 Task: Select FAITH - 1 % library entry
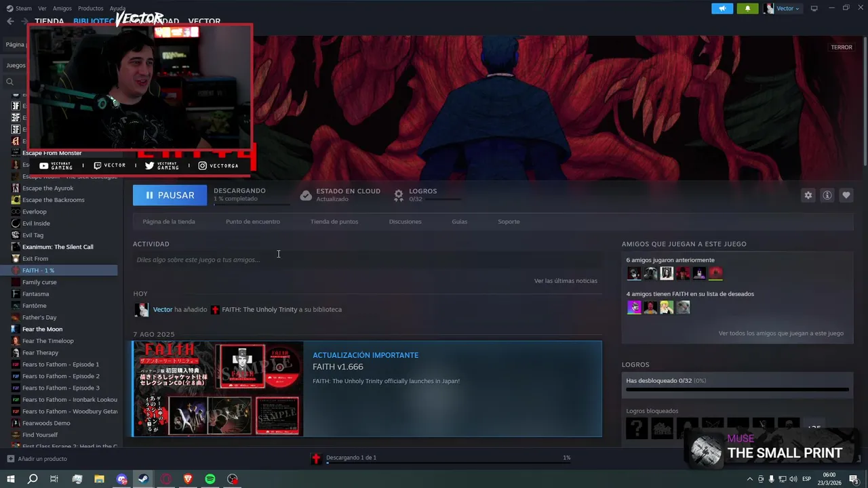[64, 270]
